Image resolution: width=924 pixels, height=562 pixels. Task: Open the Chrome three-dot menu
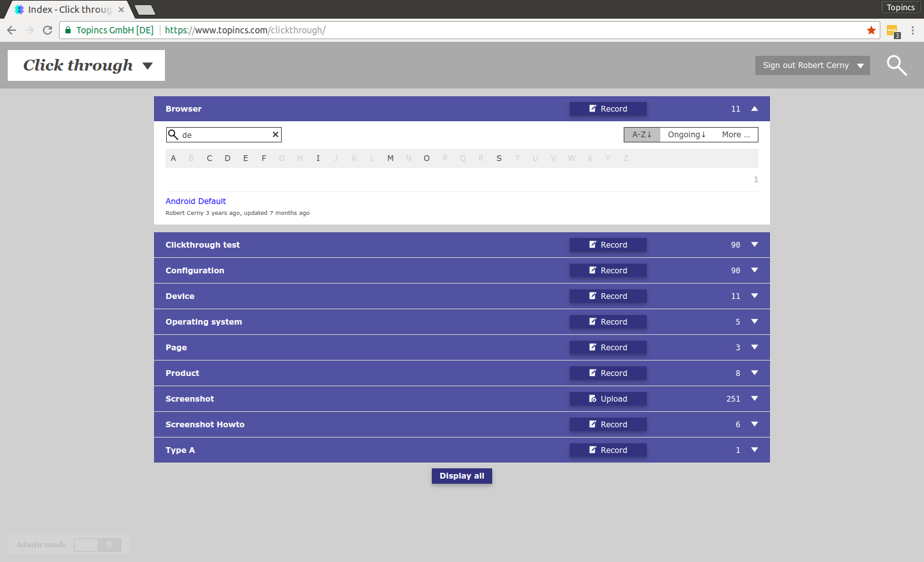click(912, 30)
